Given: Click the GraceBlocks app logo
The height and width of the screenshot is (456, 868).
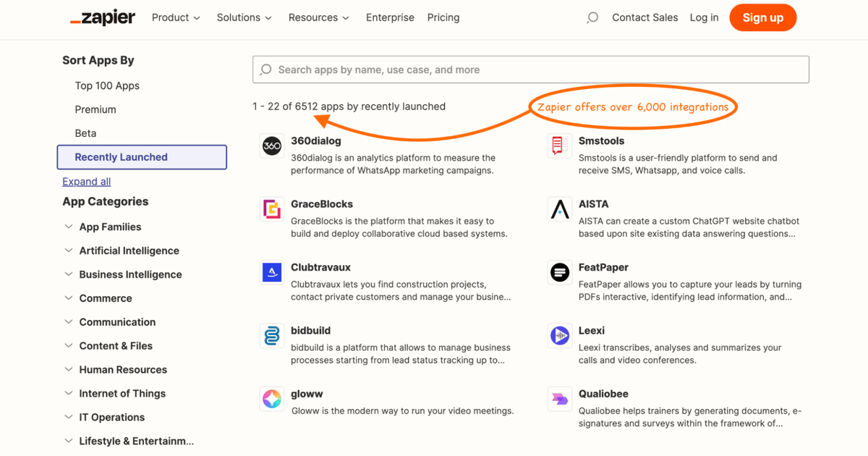Looking at the screenshot, I should pos(272,209).
